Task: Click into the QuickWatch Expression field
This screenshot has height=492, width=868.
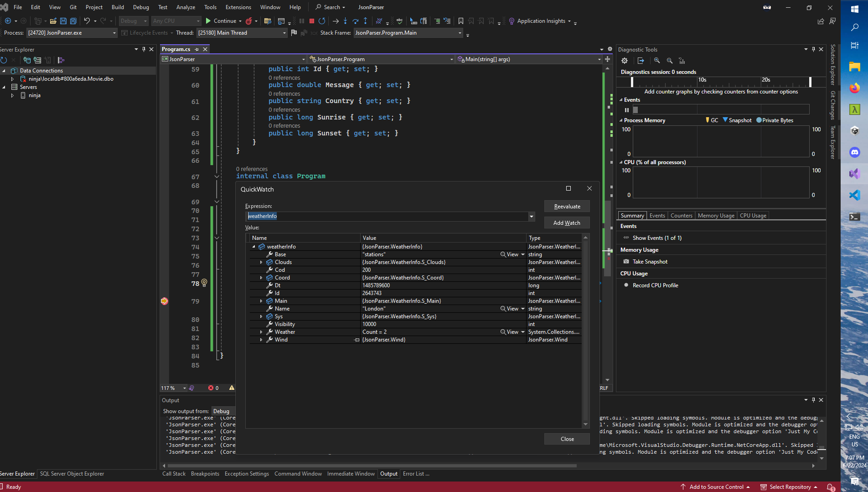Action: (x=387, y=216)
